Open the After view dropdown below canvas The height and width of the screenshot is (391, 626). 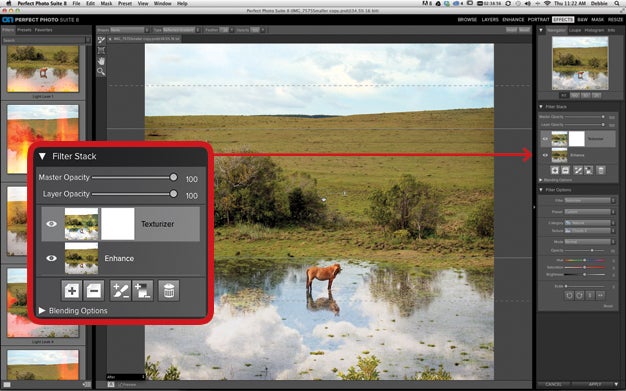point(126,377)
